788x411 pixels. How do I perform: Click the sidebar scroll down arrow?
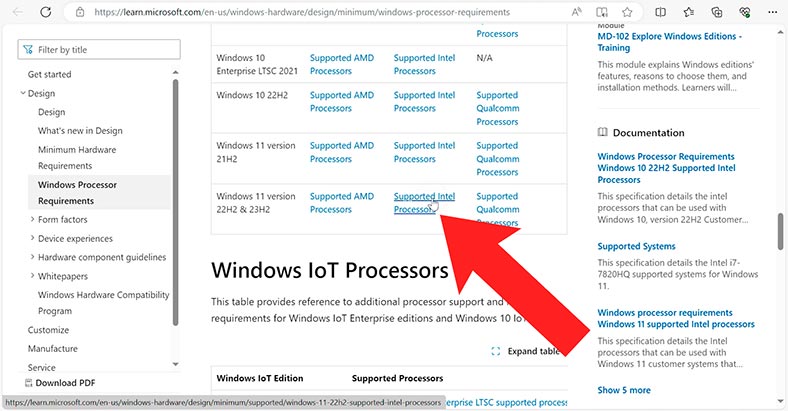pos(175,364)
